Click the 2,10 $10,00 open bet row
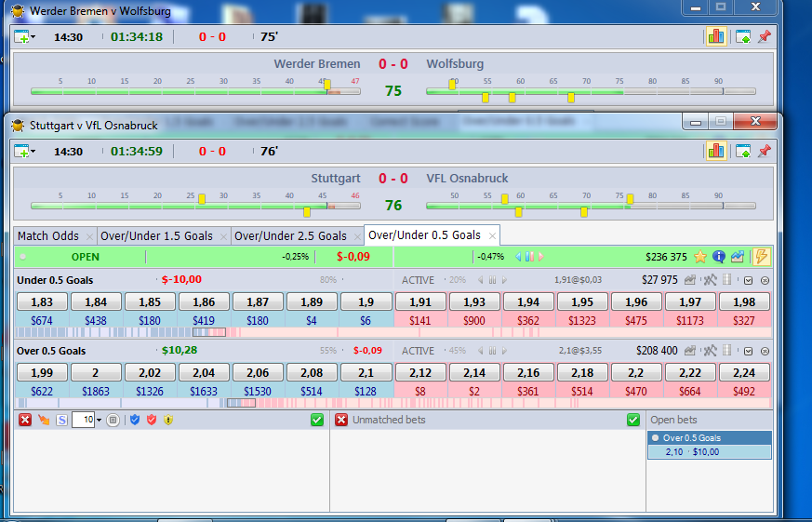The width and height of the screenshot is (812, 522). [710, 451]
